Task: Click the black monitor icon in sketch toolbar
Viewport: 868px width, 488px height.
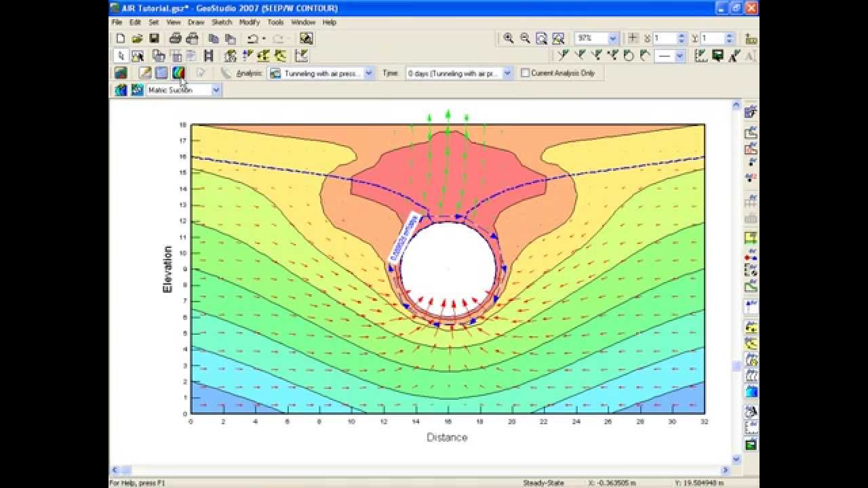Action: coord(717,56)
